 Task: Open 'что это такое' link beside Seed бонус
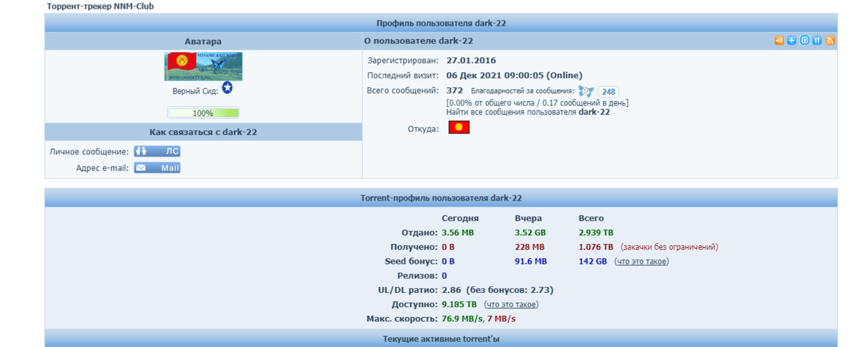642,262
